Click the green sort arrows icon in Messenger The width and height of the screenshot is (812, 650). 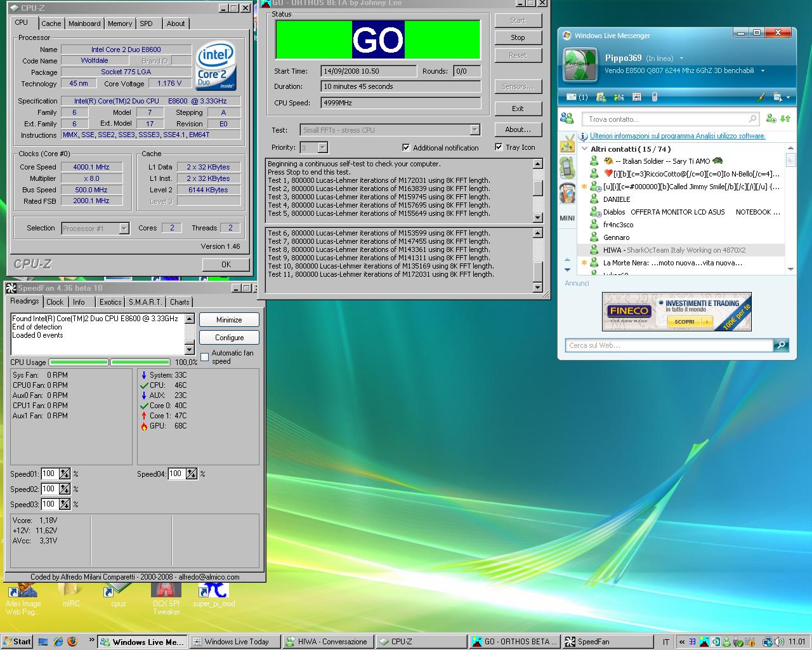pos(785,118)
